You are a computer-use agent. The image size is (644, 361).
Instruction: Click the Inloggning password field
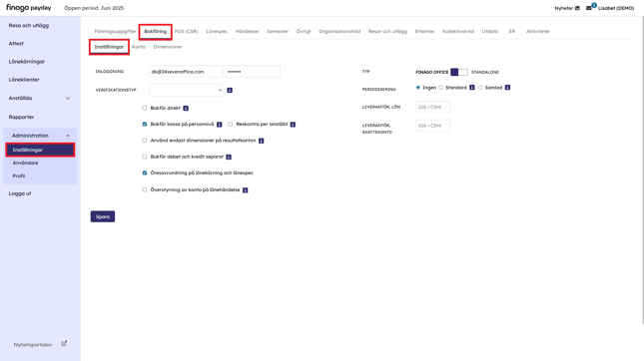point(253,72)
